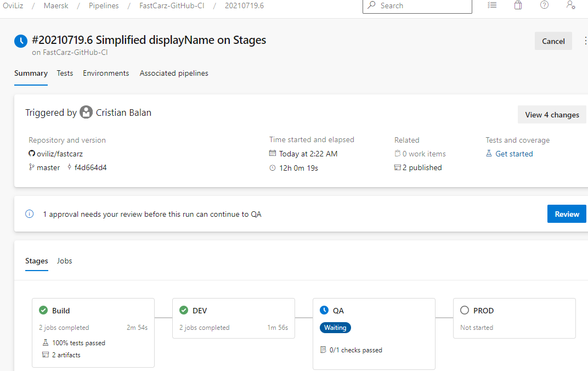Viewport: 588px width, 371px height.
Task: Go to Pipelines breadcrumb
Action: [x=104, y=5]
